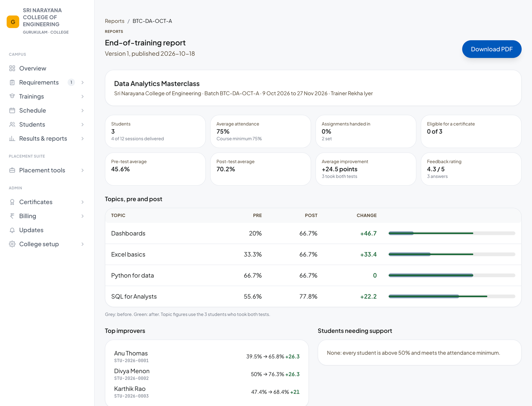Click the BTC-DA-OCT-A breadcrumb
This screenshot has width=532, height=406.
[152, 21]
